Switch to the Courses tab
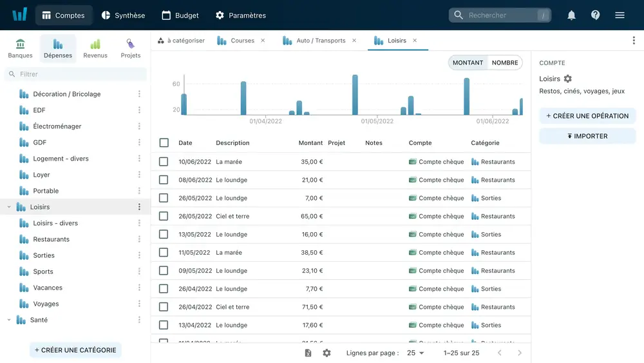The width and height of the screenshot is (644, 363). pos(242,41)
